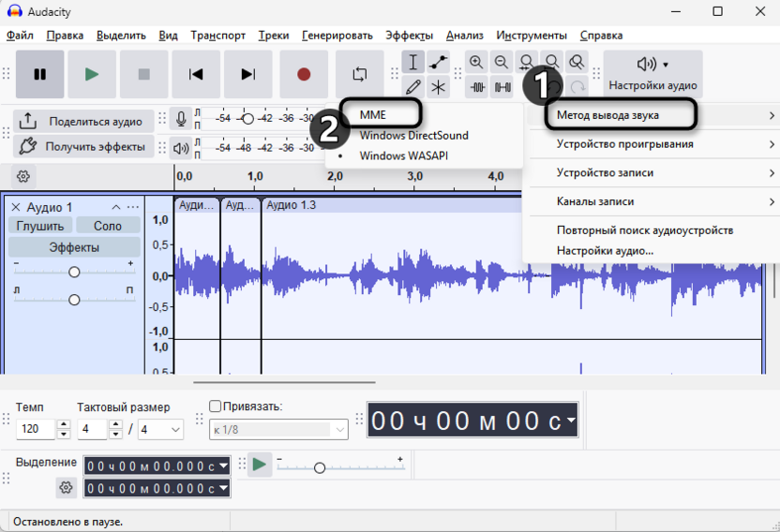Open the Эффекты menu

click(x=409, y=36)
